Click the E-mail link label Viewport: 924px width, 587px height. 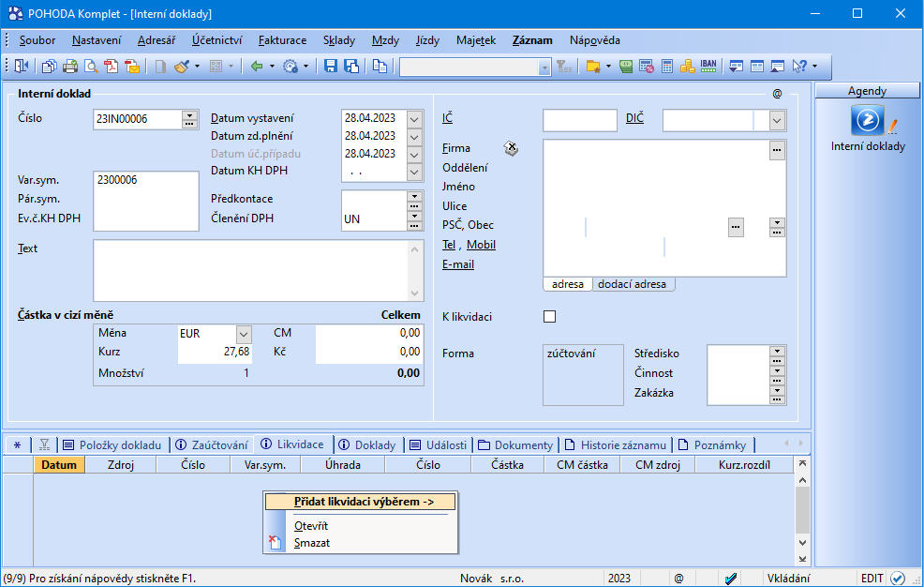coord(458,264)
